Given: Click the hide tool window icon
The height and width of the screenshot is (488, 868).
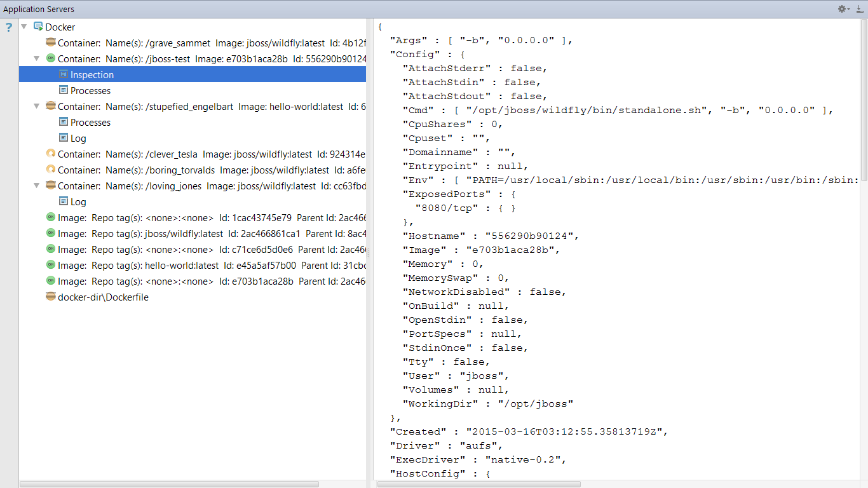Looking at the screenshot, I should (859, 9).
